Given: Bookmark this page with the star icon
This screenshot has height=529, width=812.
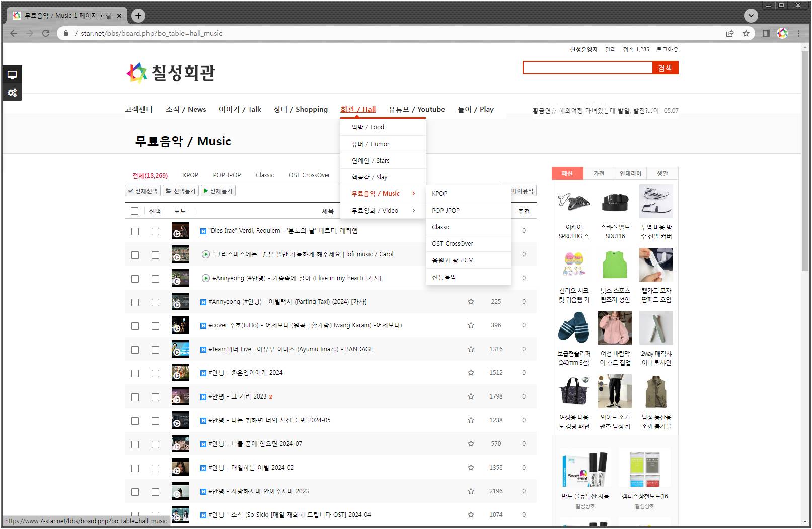Looking at the screenshot, I should coord(746,33).
